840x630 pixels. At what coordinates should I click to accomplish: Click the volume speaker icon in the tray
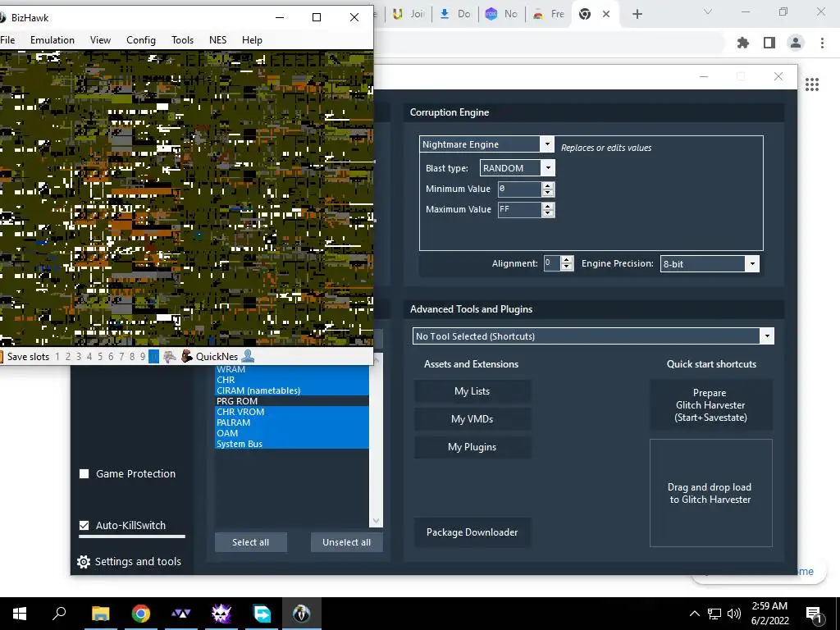[734, 614]
